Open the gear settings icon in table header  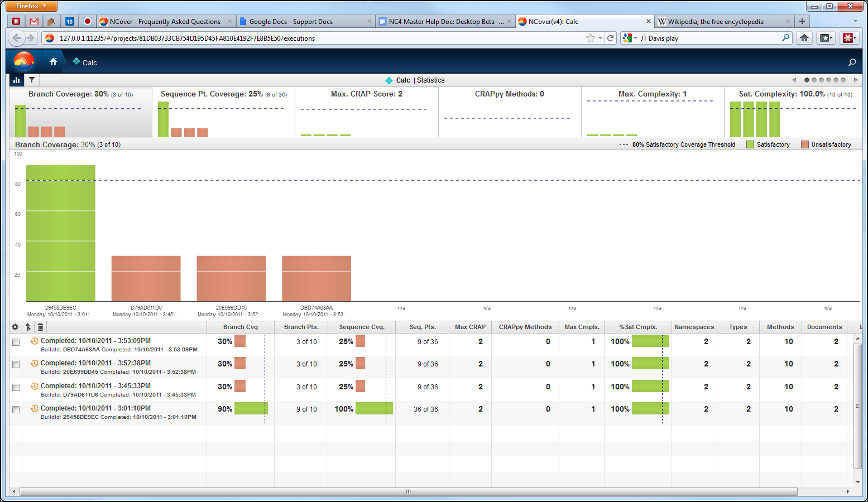(15, 327)
